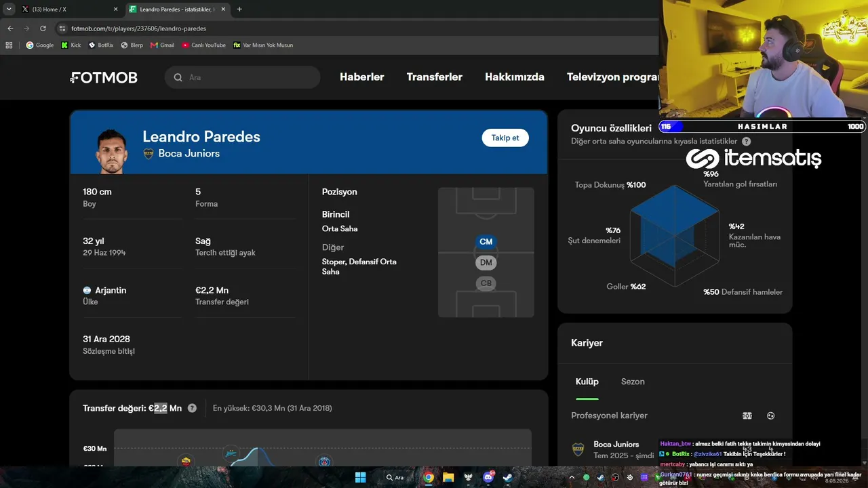Open the Canlı YouTube bookmark
The width and height of the screenshot is (868, 488).
pyautogui.click(x=203, y=45)
